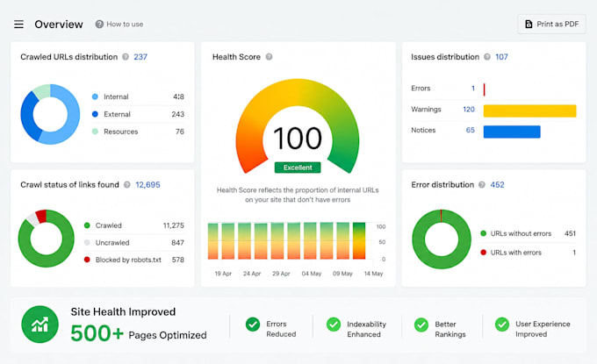Viewport: 597px width, 364px height.
Task: Click the help icon next to Health Score
Action: tap(269, 57)
